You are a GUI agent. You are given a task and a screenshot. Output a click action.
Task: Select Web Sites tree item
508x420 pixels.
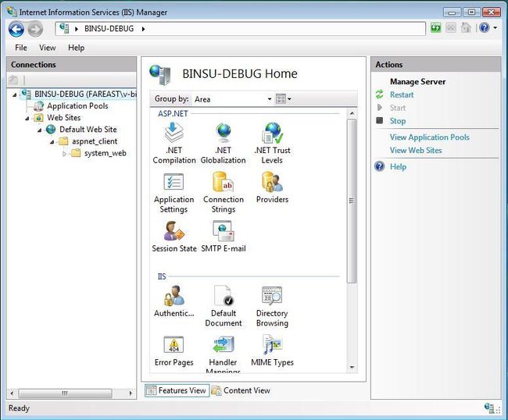click(x=64, y=118)
